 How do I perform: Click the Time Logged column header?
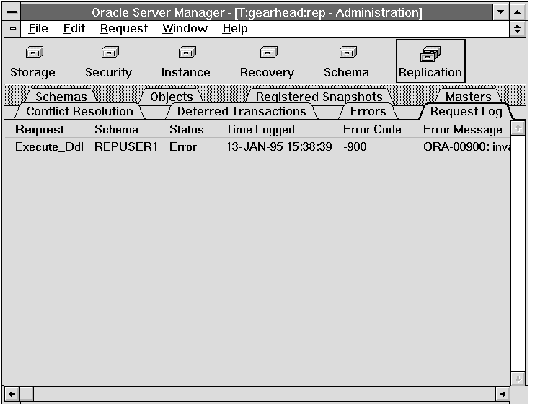(x=261, y=129)
